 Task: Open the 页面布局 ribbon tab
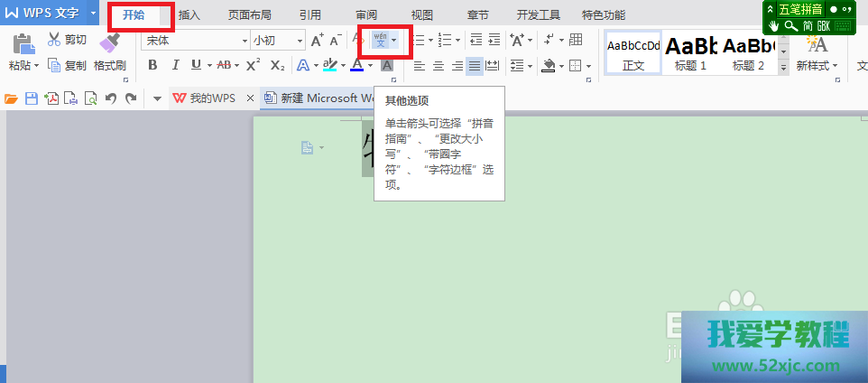coord(249,15)
